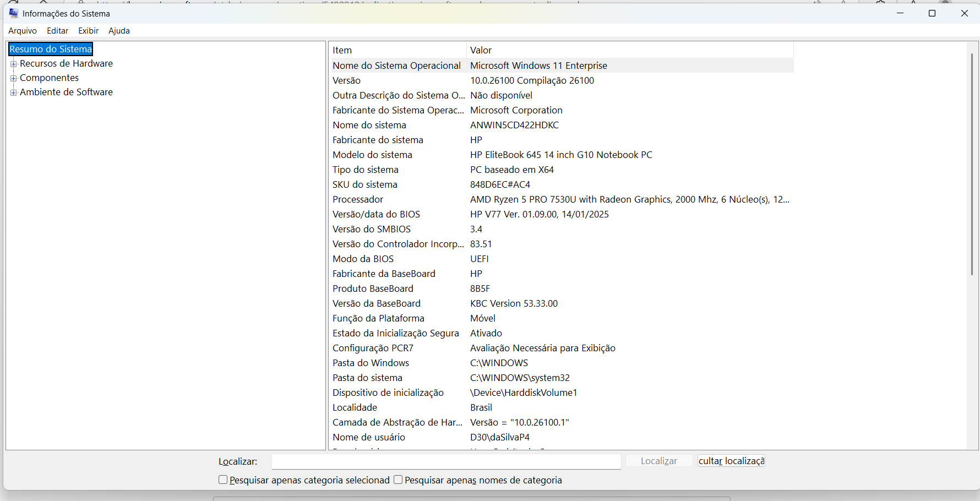980x501 pixels.
Task: Click the Localizar button
Action: point(659,461)
